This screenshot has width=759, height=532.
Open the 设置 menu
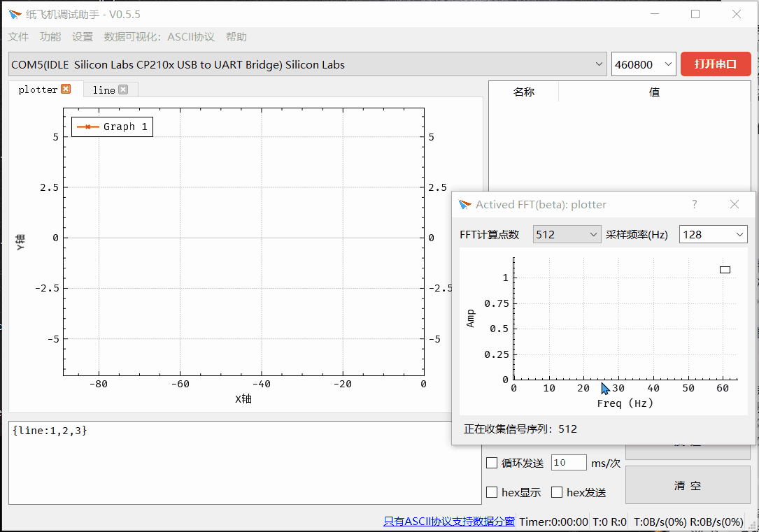[x=83, y=37]
